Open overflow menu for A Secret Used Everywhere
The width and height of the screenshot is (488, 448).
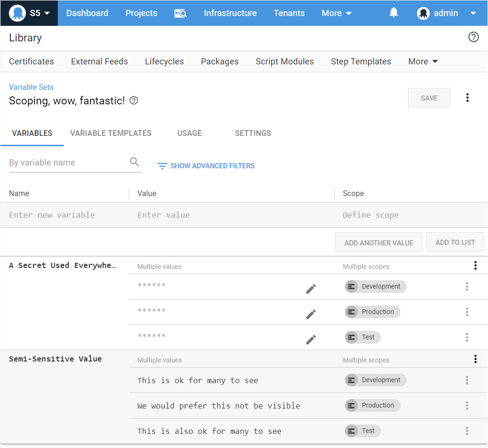475,266
